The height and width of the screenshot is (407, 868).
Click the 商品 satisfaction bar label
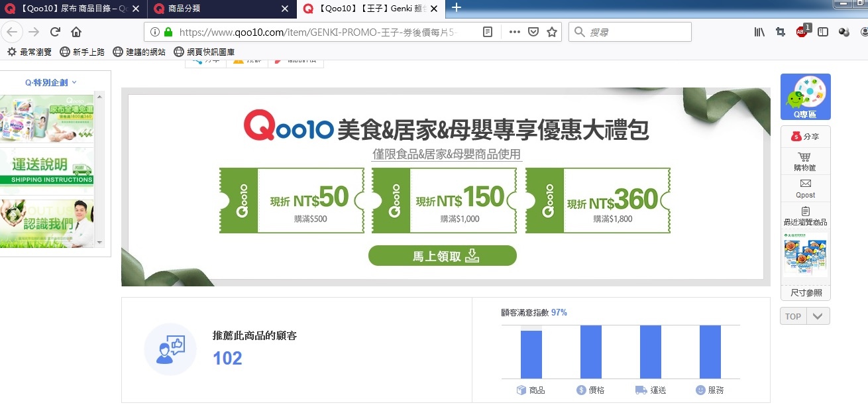tap(531, 390)
